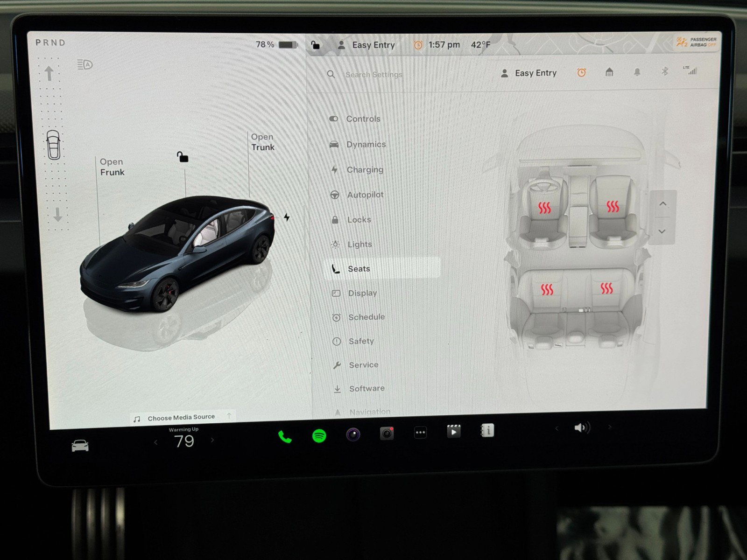The width and height of the screenshot is (747, 560).
Task: Select Easy Entry driver profile
Action: (528, 73)
